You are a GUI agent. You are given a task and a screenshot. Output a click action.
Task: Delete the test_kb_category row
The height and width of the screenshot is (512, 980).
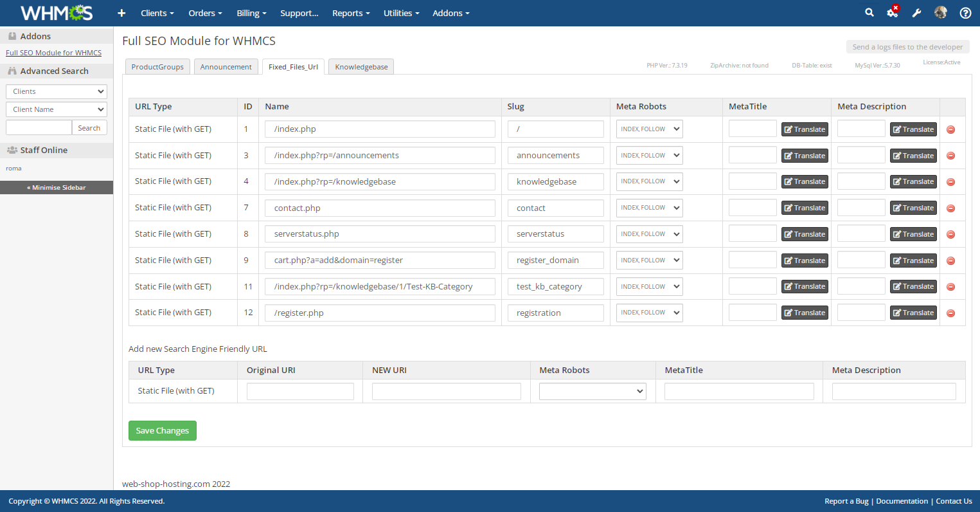pyautogui.click(x=951, y=287)
